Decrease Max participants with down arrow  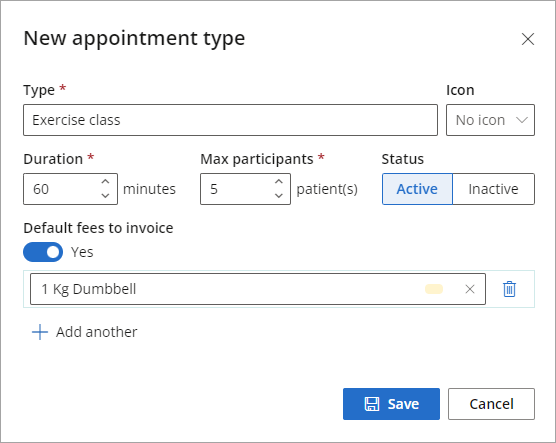[x=279, y=195]
